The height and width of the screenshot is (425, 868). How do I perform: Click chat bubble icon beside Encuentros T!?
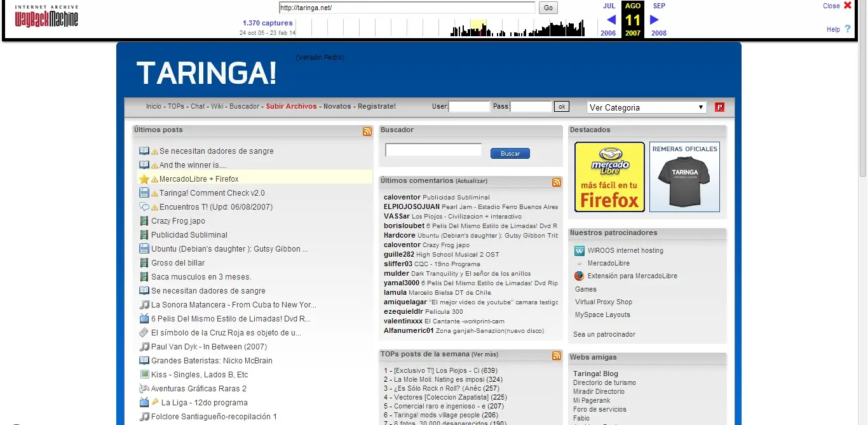144,207
